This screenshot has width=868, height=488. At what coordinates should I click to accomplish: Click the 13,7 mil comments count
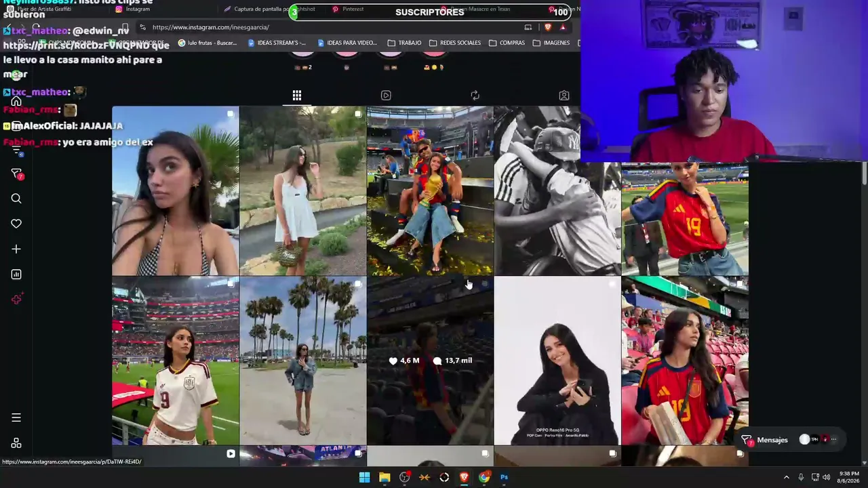(x=453, y=361)
